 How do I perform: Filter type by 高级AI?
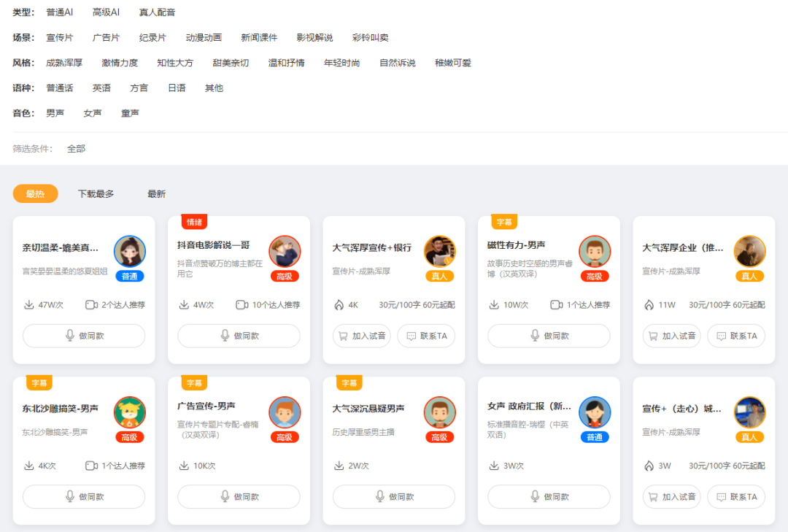[x=106, y=12]
